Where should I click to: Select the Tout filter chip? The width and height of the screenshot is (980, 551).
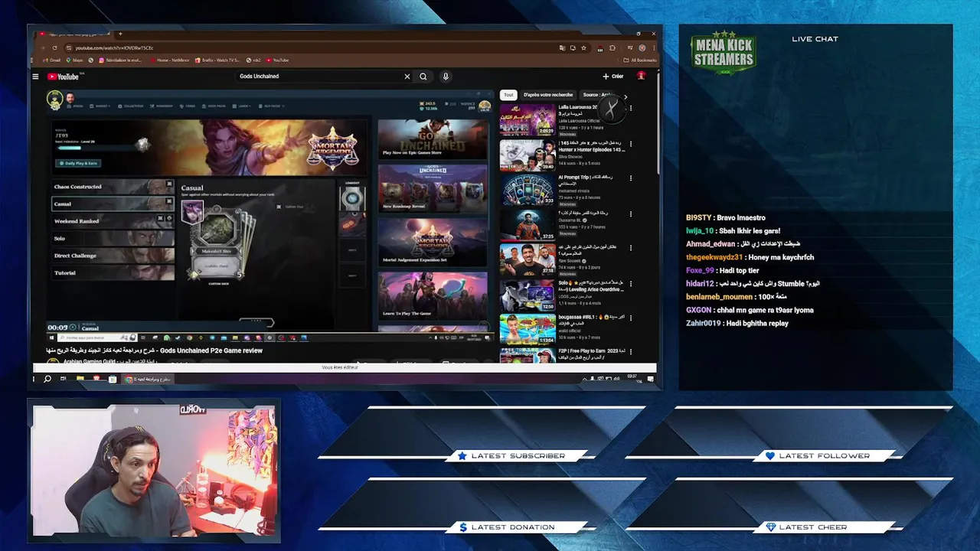coord(508,95)
